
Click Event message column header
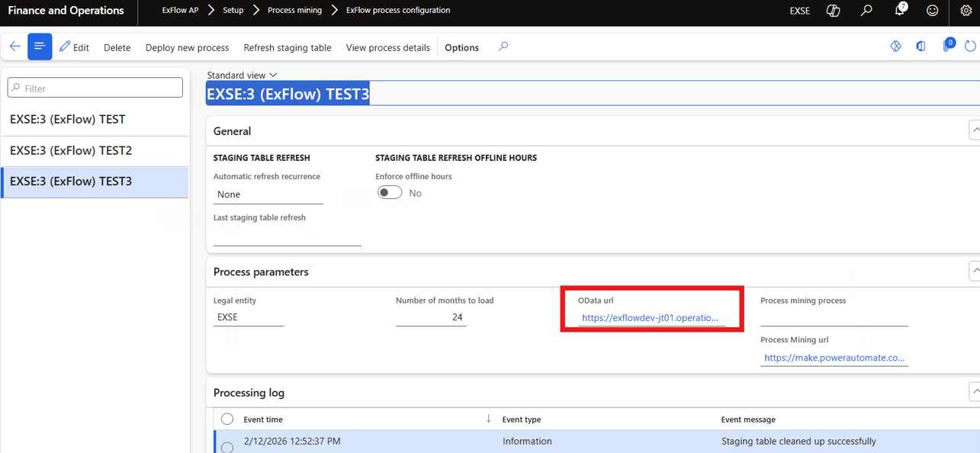click(748, 419)
